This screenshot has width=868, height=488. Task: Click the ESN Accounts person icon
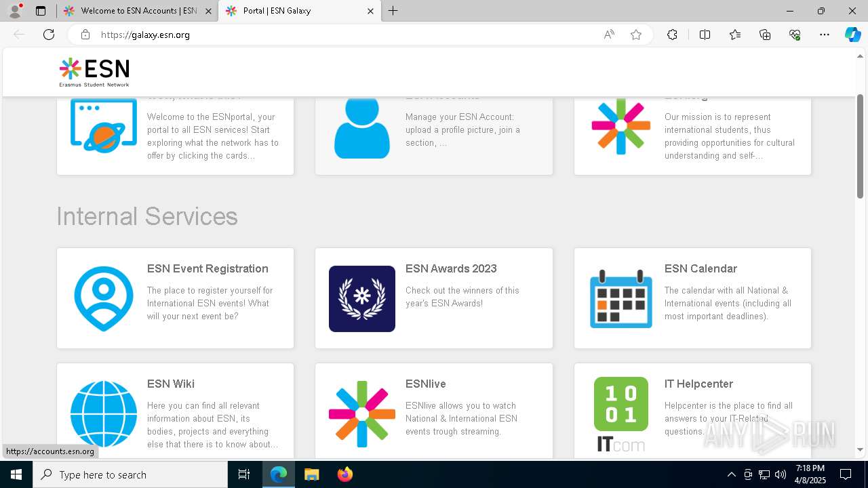362,128
